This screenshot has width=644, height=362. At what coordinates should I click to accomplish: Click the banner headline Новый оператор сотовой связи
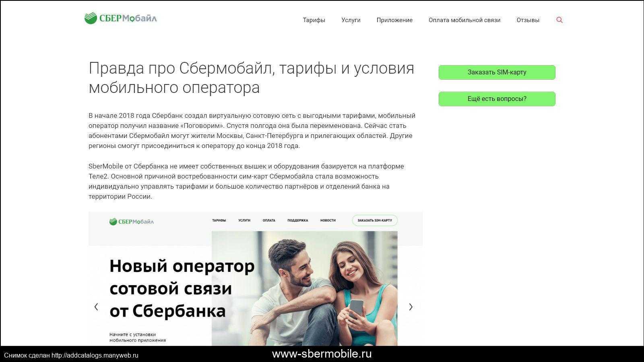[182, 289]
